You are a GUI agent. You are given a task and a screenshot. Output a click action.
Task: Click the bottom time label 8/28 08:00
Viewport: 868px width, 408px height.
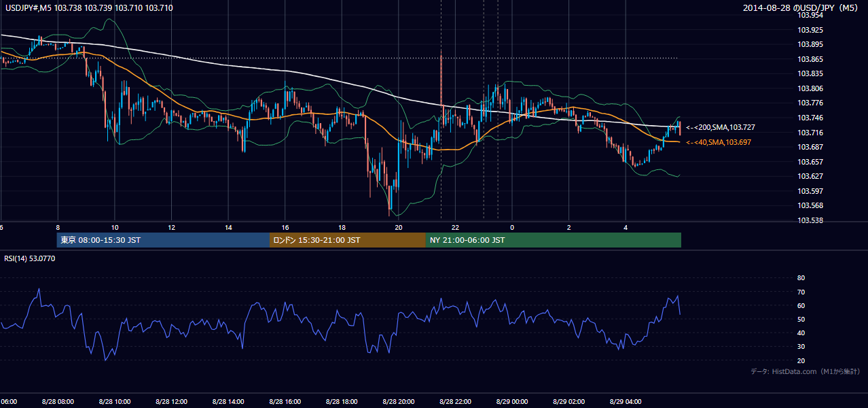click(x=57, y=401)
